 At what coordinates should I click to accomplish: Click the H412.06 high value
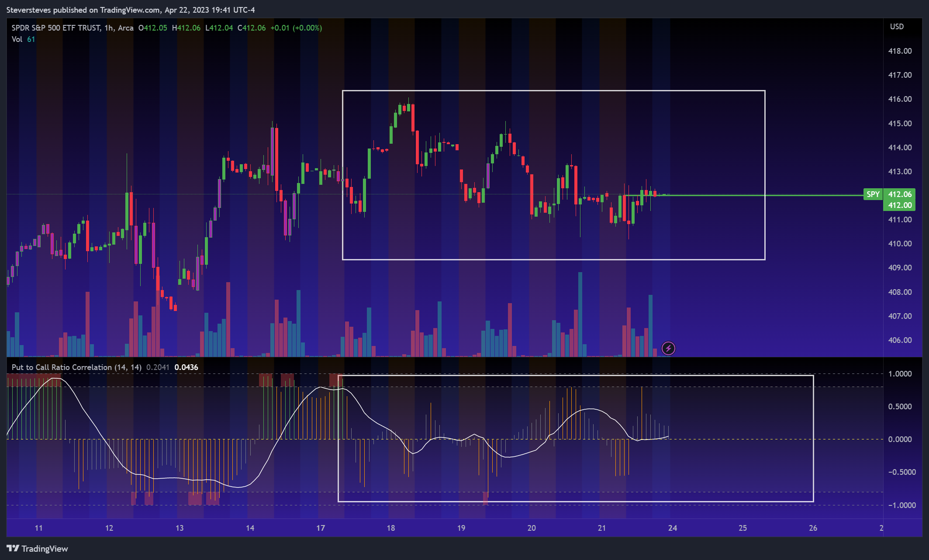pos(186,28)
